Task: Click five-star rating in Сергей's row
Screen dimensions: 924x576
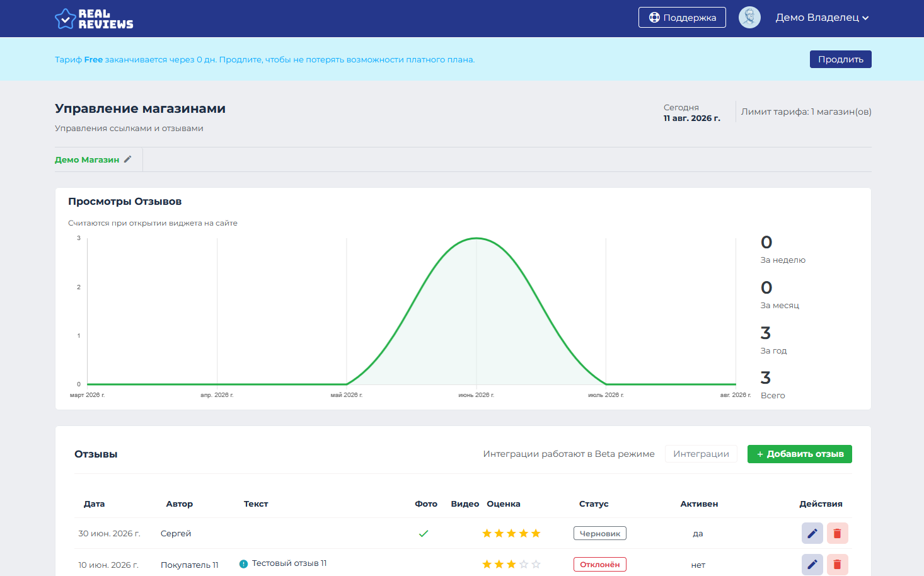Action: [x=511, y=533]
